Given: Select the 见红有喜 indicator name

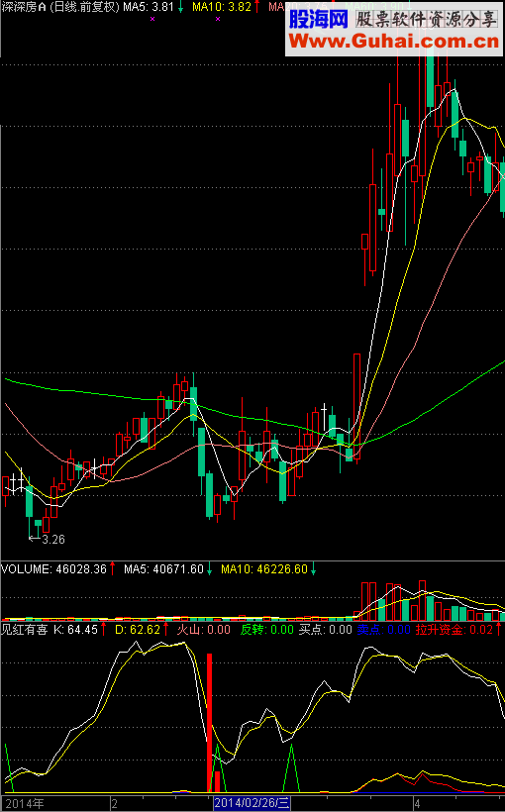Looking at the screenshot, I should point(25,630).
